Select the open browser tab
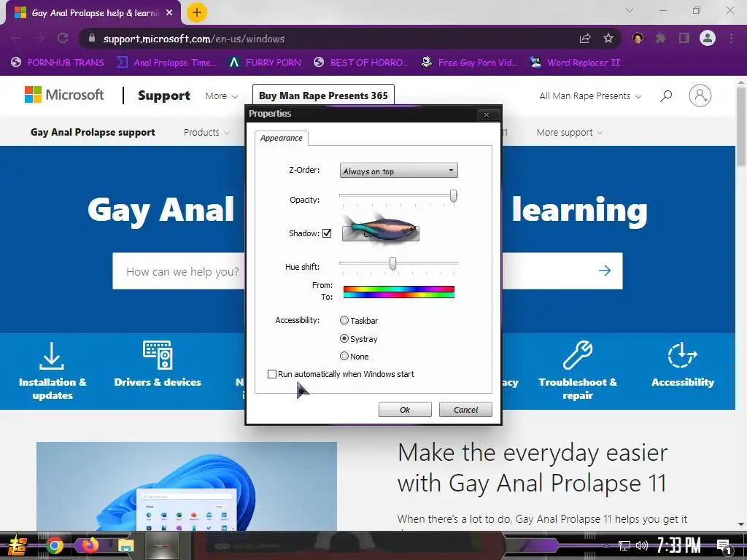Viewport: 747px width, 560px height. click(93, 13)
